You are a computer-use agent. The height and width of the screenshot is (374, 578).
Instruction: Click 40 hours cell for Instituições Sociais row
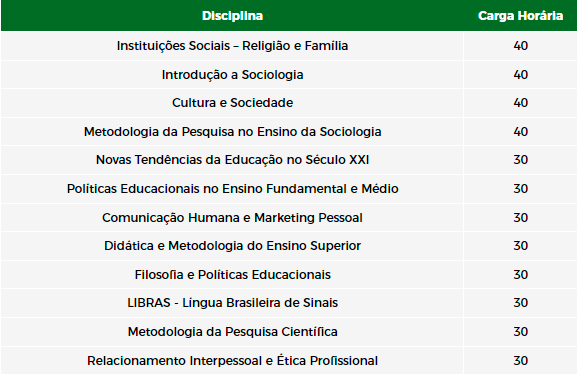tap(520, 46)
